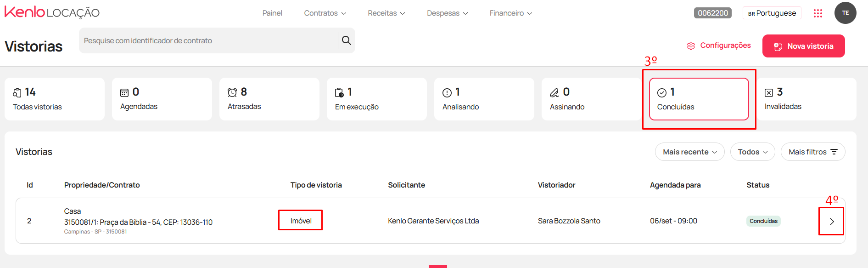Click Sara Bozzola Santo inspector cell

tap(569, 221)
